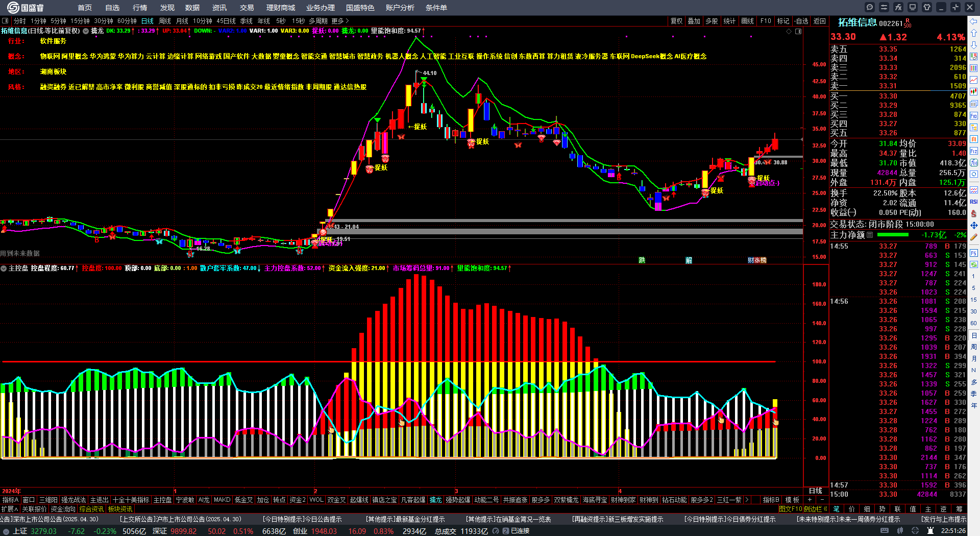Select the 日线 daily period
980x536 pixels.
(x=148, y=21)
